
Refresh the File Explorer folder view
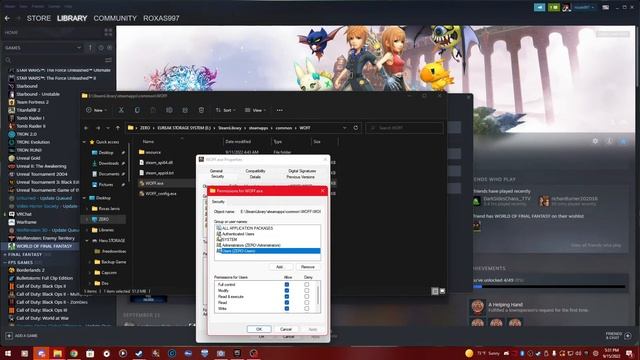[356, 128]
